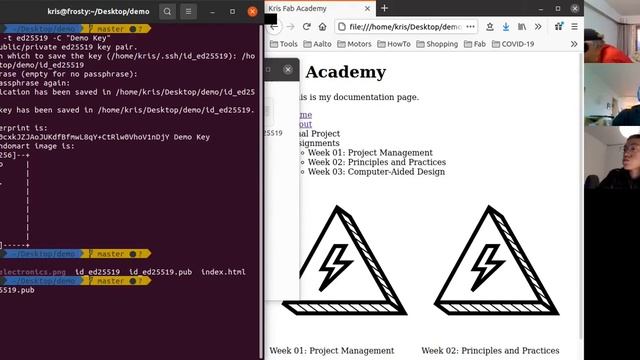Image resolution: width=640 pixels, height=360 pixels.
Task: Click index.html in the terminal listing
Action: 223,272
